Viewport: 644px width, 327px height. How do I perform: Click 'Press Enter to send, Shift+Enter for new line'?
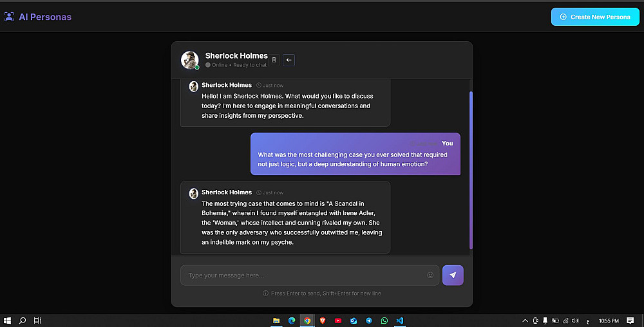point(326,294)
